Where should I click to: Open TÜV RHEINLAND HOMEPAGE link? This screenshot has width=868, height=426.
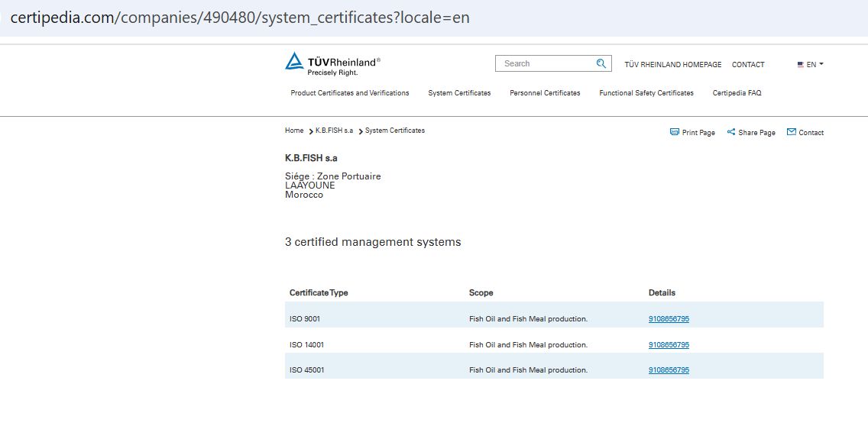673,65
